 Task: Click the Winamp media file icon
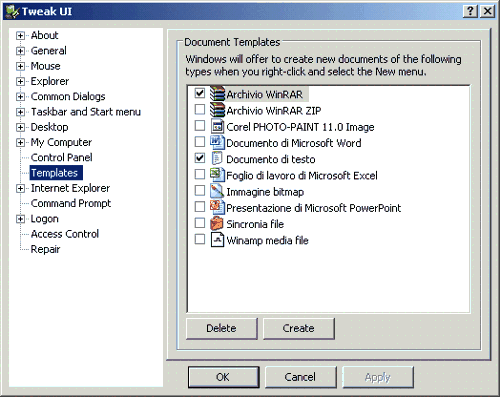pyautogui.click(x=217, y=240)
